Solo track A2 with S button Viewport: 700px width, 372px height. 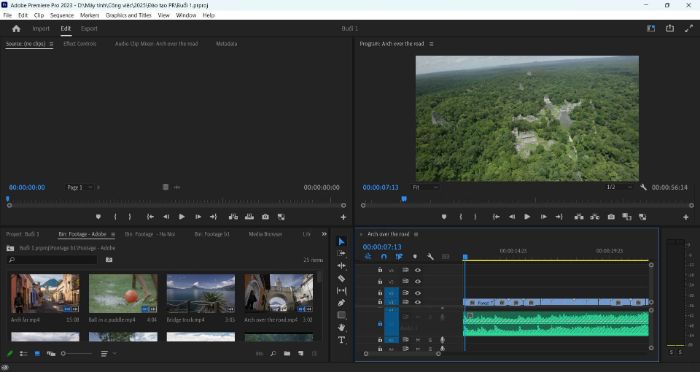pyautogui.click(x=430, y=340)
